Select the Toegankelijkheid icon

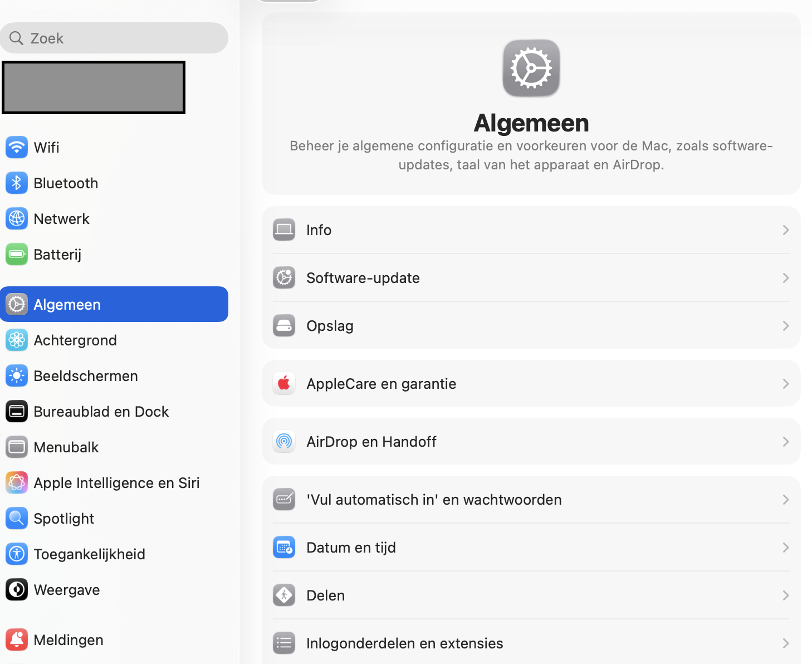click(x=17, y=554)
